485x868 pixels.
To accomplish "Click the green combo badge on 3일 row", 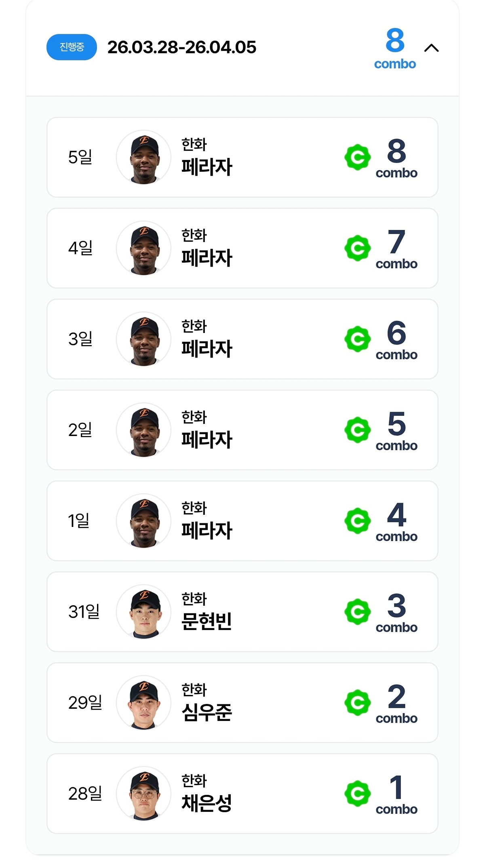I will pyautogui.click(x=357, y=339).
